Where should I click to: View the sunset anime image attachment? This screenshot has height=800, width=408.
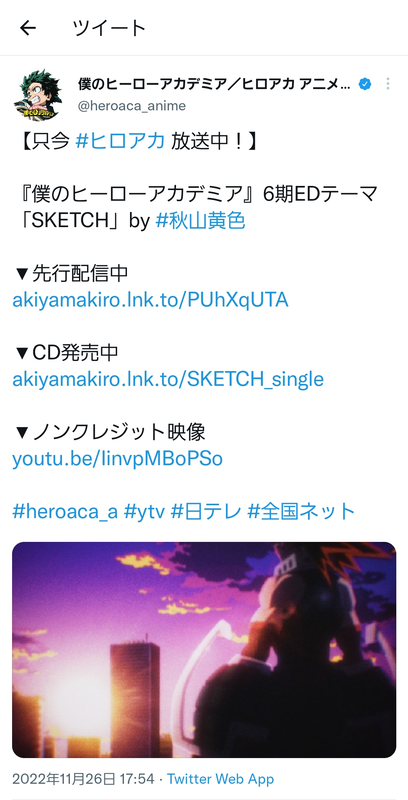point(204,650)
